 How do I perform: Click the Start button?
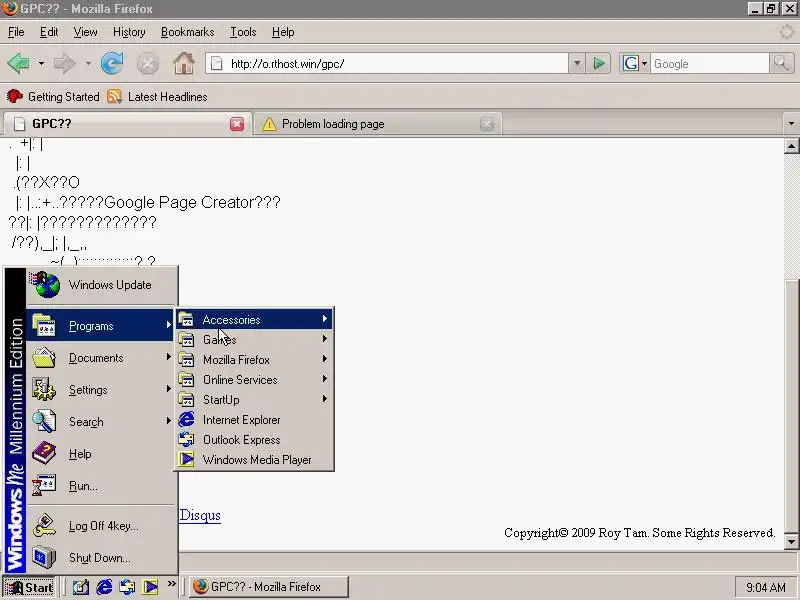(x=29, y=587)
